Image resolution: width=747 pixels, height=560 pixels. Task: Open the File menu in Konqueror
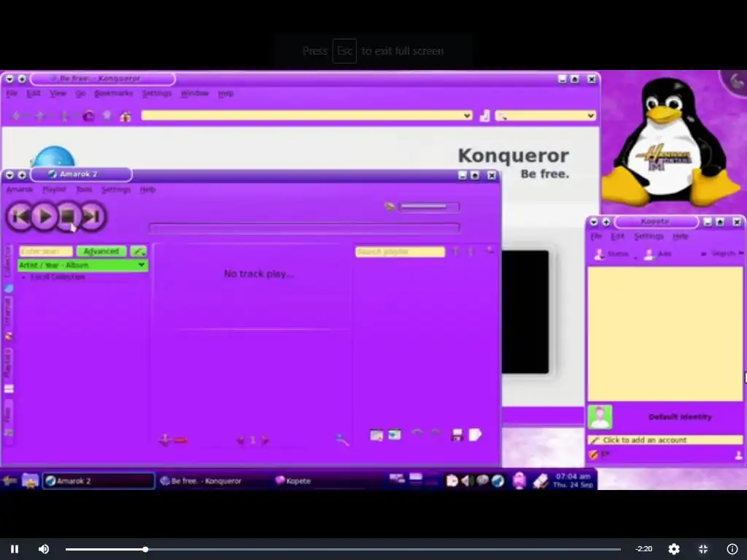click(x=12, y=93)
